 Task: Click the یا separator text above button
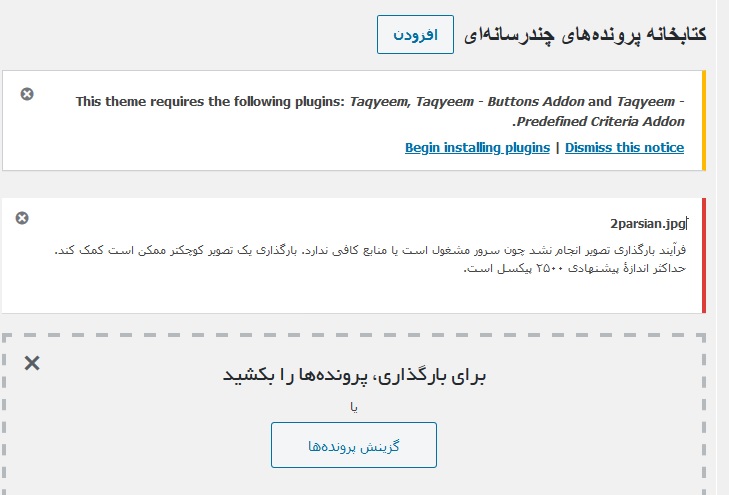tap(354, 408)
